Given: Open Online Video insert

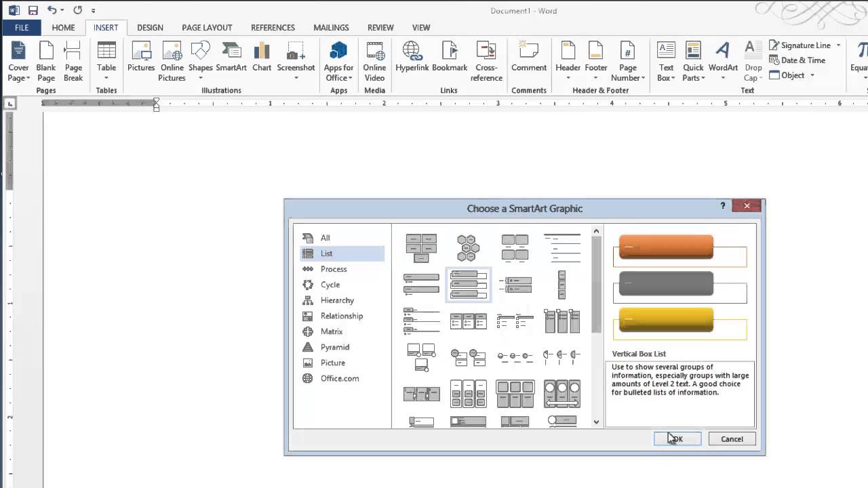Looking at the screenshot, I should (374, 62).
